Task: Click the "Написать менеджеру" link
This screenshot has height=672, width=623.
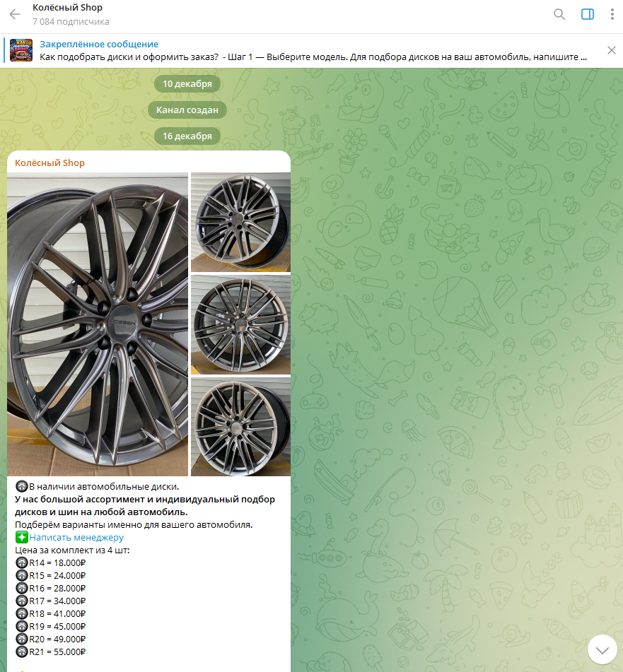Action: pos(76,537)
